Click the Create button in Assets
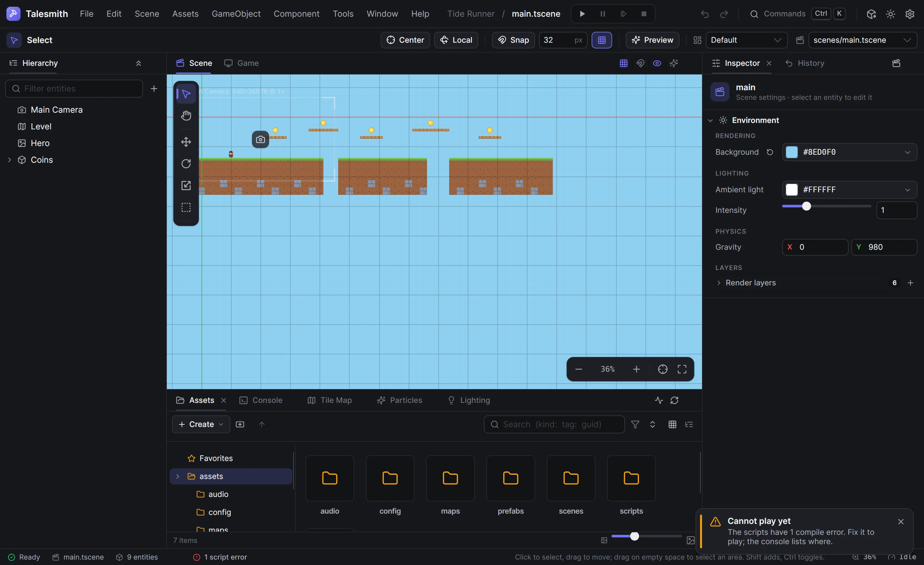The image size is (924, 565). coord(201,424)
